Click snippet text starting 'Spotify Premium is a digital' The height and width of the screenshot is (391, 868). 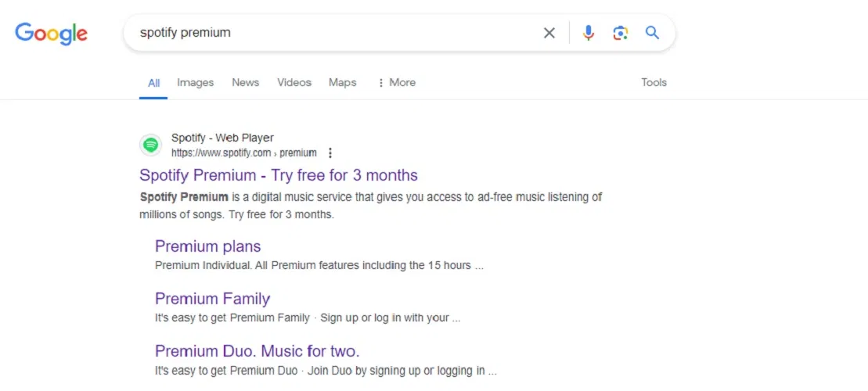(371, 205)
